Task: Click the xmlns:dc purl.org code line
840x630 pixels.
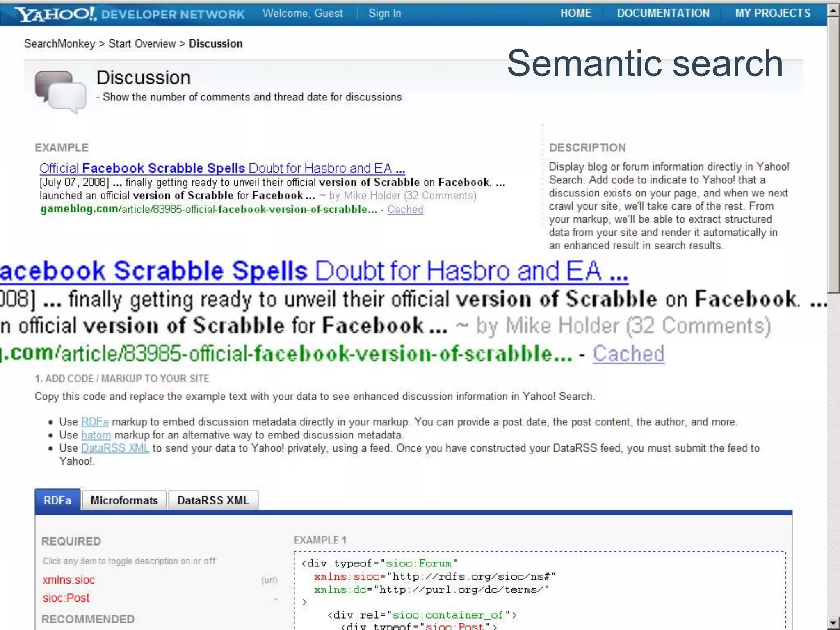Action: [431, 590]
